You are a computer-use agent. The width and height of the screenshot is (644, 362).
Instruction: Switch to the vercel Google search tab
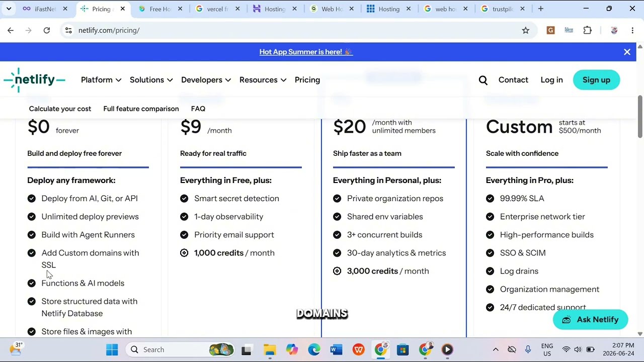point(217,9)
